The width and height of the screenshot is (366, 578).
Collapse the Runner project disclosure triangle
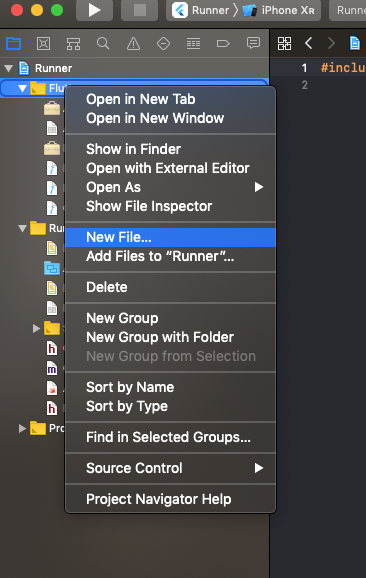8,68
